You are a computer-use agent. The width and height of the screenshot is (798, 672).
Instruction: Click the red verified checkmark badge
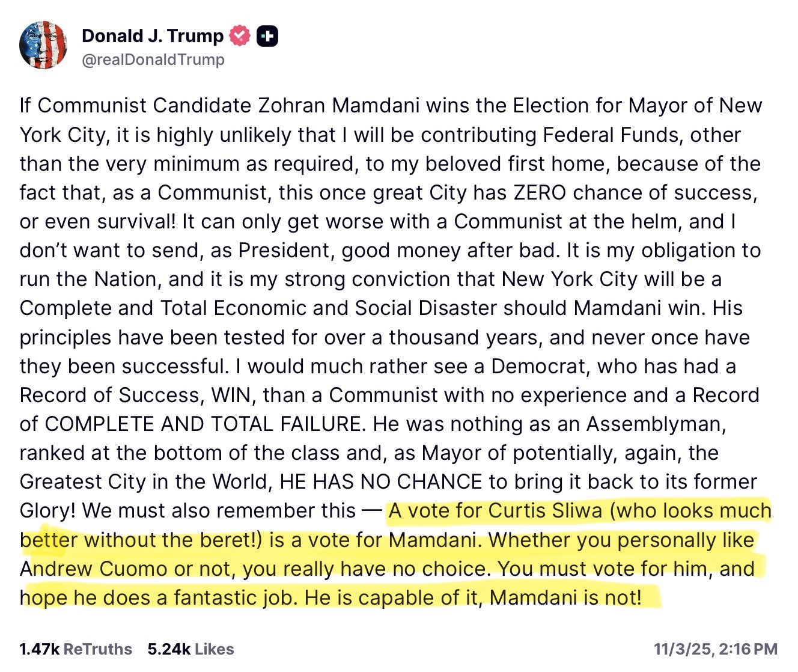(x=240, y=37)
